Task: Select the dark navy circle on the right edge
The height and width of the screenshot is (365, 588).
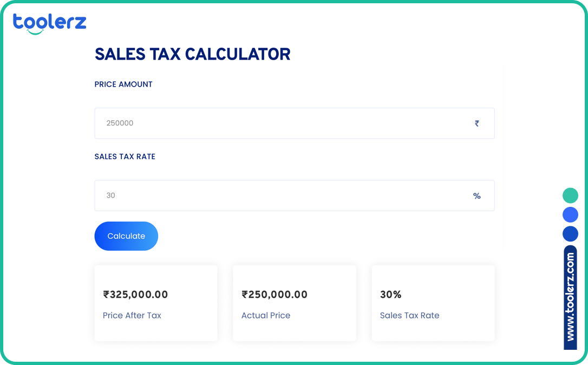Action: click(x=570, y=233)
